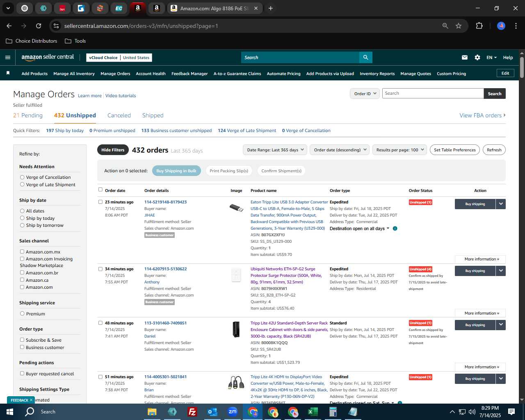Click the order search input field
Image resolution: width=525 pixels, height=420 pixels.
click(433, 94)
